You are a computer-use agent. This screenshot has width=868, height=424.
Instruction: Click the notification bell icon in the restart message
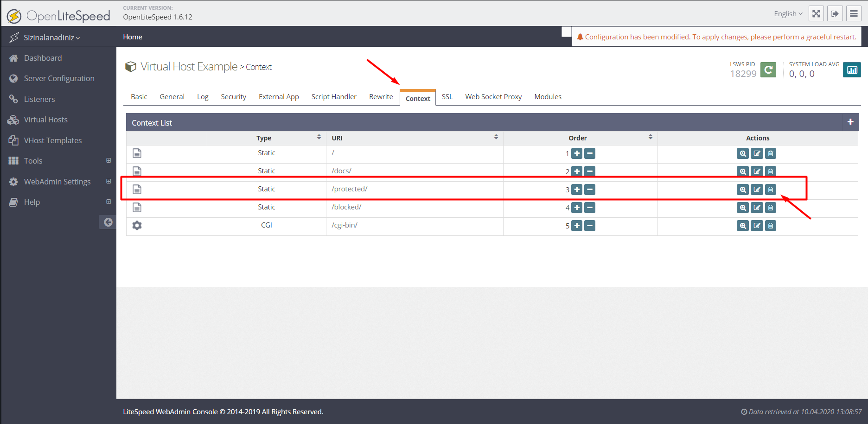click(580, 37)
